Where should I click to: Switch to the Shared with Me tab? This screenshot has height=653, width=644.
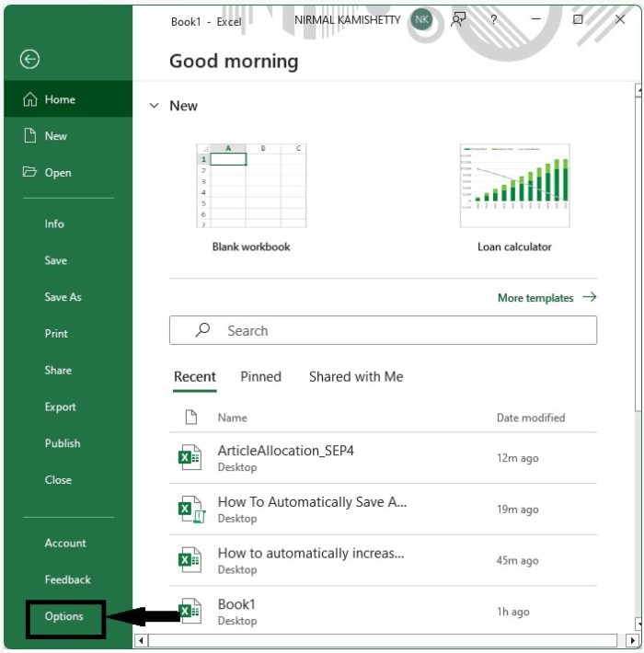tap(356, 377)
